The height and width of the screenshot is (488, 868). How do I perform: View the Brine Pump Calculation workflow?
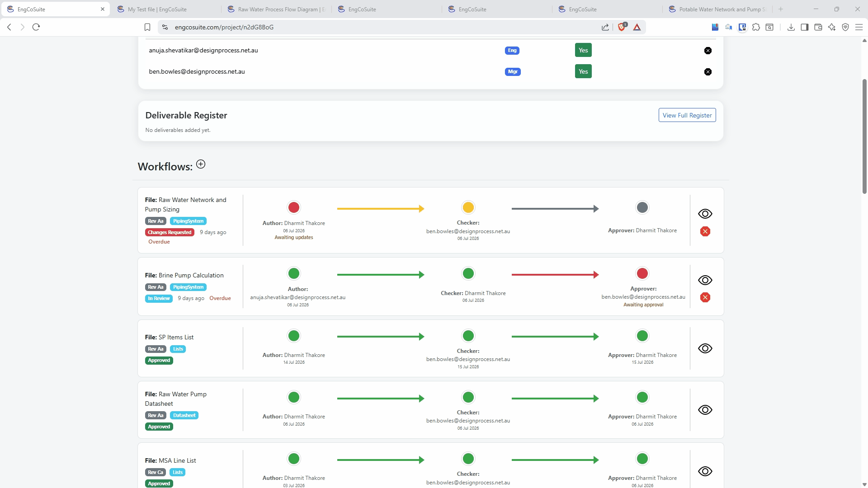click(x=705, y=280)
